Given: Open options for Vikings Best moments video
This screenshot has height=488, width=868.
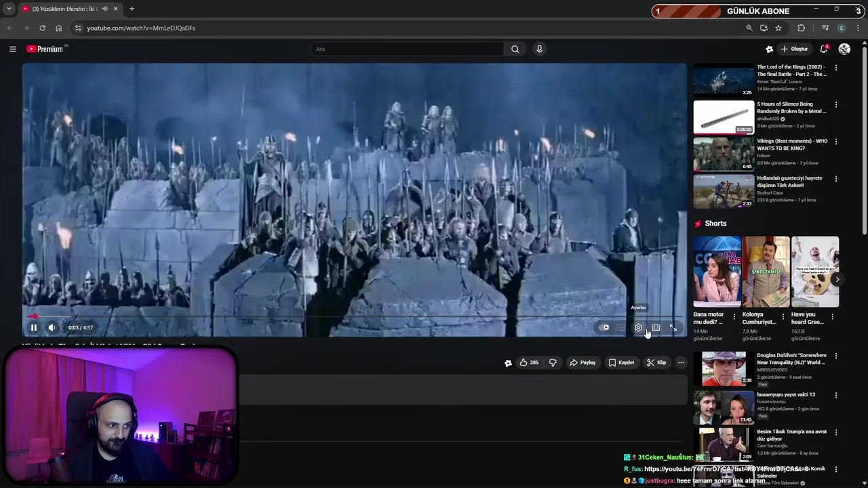Looking at the screenshot, I should click(x=835, y=142).
